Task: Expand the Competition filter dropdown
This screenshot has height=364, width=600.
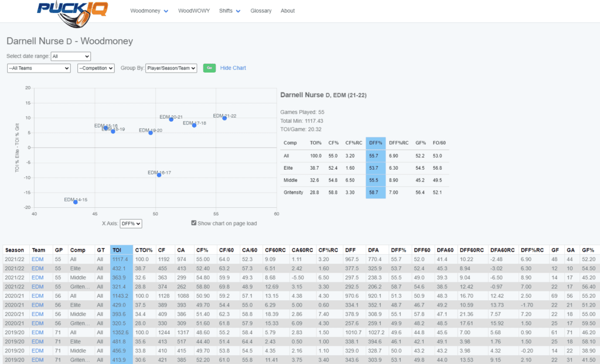Action: [96, 68]
